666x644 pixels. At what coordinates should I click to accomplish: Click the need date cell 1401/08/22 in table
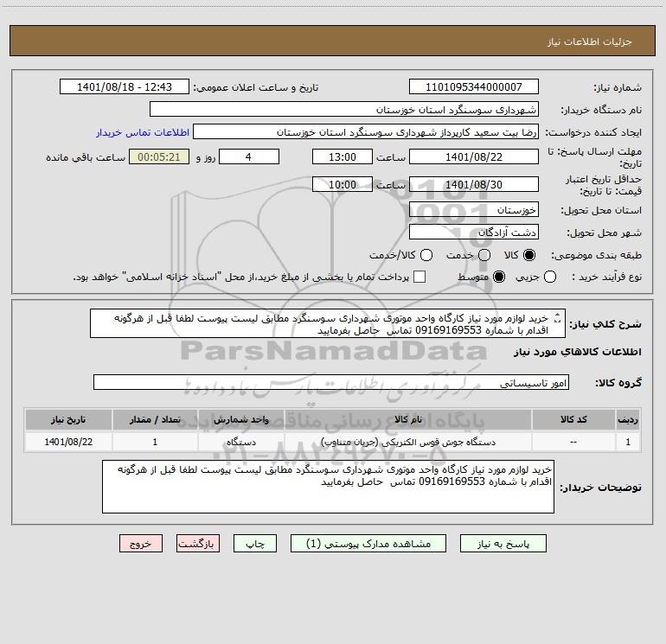click(68, 442)
